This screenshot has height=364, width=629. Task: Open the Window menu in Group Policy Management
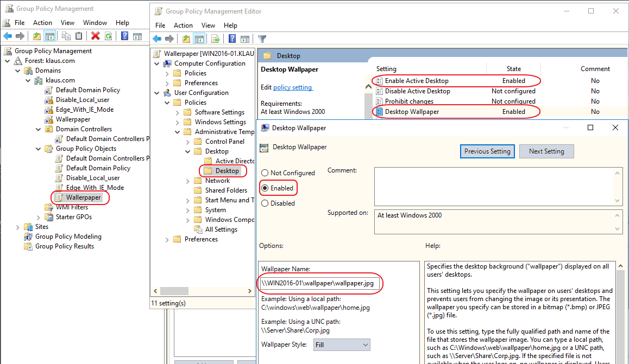coord(95,23)
